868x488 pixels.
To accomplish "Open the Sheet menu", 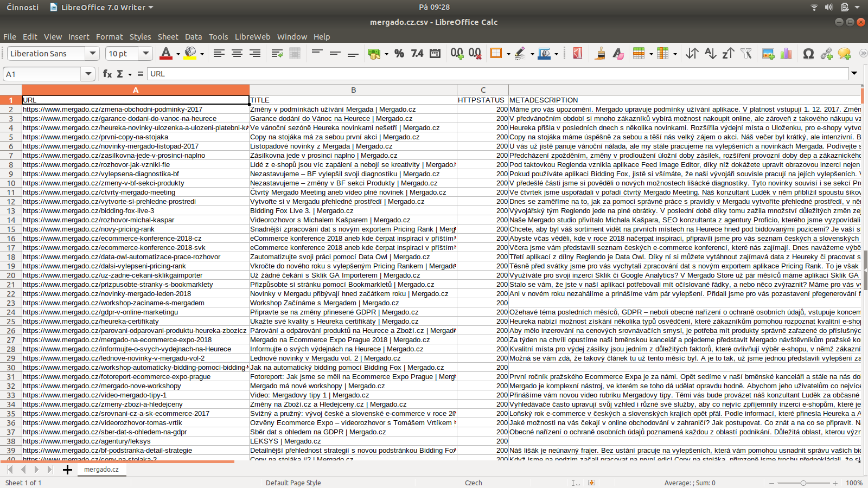I will [x=168, y=37].
